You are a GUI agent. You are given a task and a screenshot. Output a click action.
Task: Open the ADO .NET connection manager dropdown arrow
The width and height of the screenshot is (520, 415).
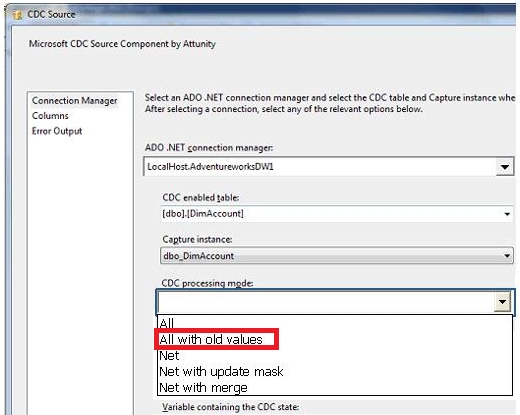pyautogui.click(x=504, y=167)
